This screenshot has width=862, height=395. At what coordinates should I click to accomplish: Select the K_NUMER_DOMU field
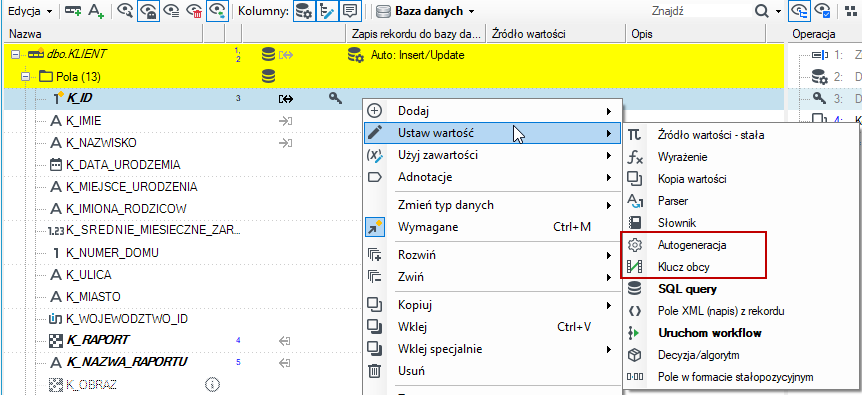coord(112,253)
